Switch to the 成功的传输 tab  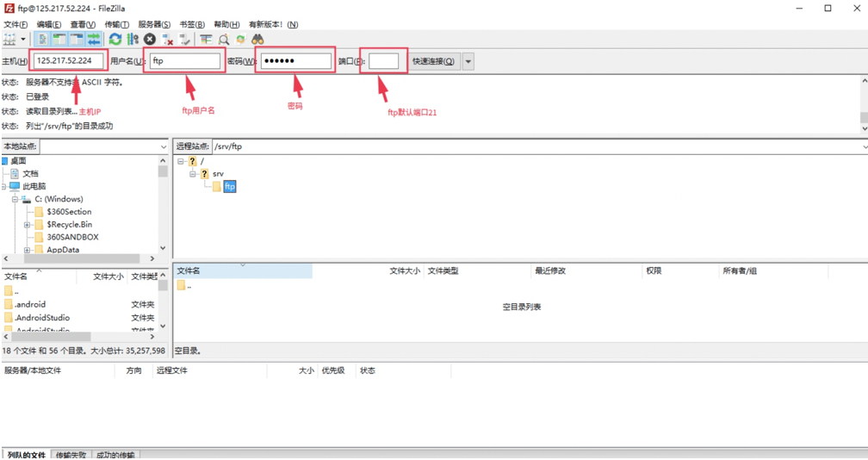point(115,455)
